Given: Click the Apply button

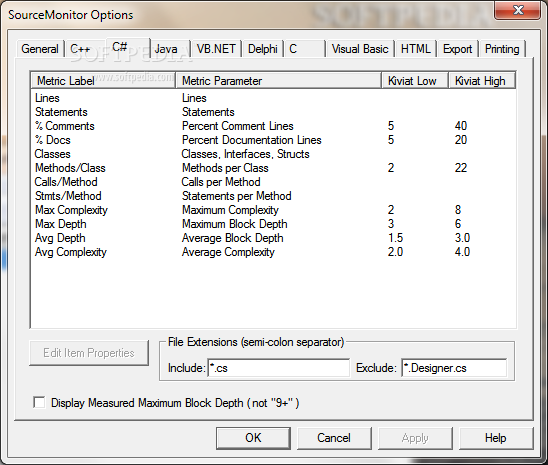Looking at the screenshot, I should coord(415,438).
